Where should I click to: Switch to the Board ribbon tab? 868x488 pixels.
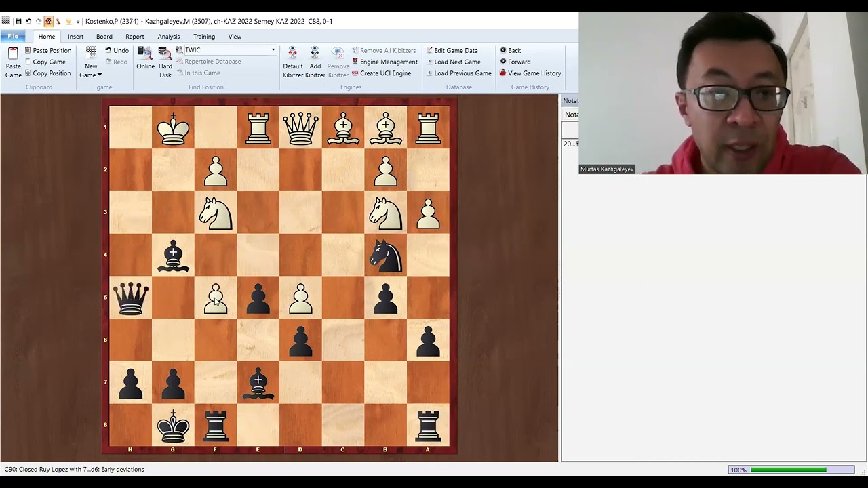tap(104, 37)
